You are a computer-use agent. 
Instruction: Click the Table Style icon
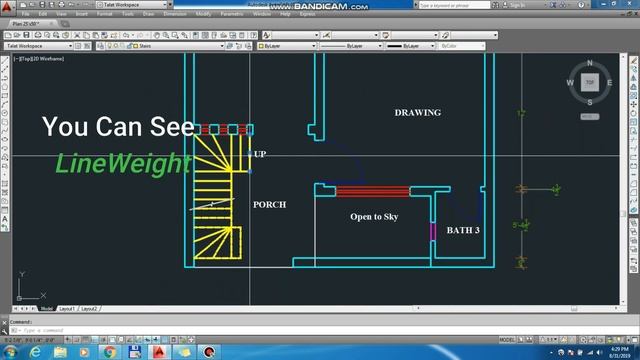(385, 36)
